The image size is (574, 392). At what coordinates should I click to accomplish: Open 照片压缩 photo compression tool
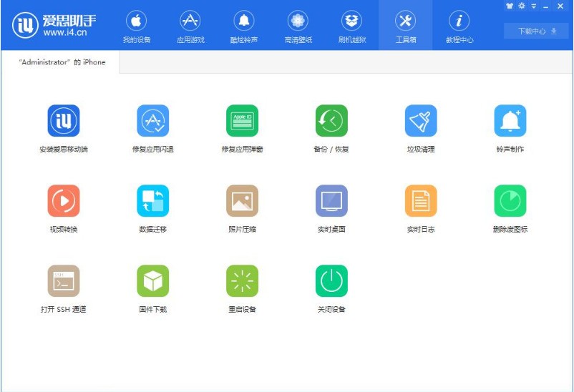click(243, 200)
